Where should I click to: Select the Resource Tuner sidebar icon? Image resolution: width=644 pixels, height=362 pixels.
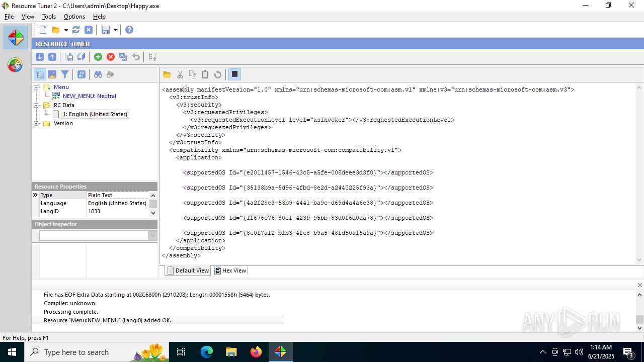[x=16, y=37]
